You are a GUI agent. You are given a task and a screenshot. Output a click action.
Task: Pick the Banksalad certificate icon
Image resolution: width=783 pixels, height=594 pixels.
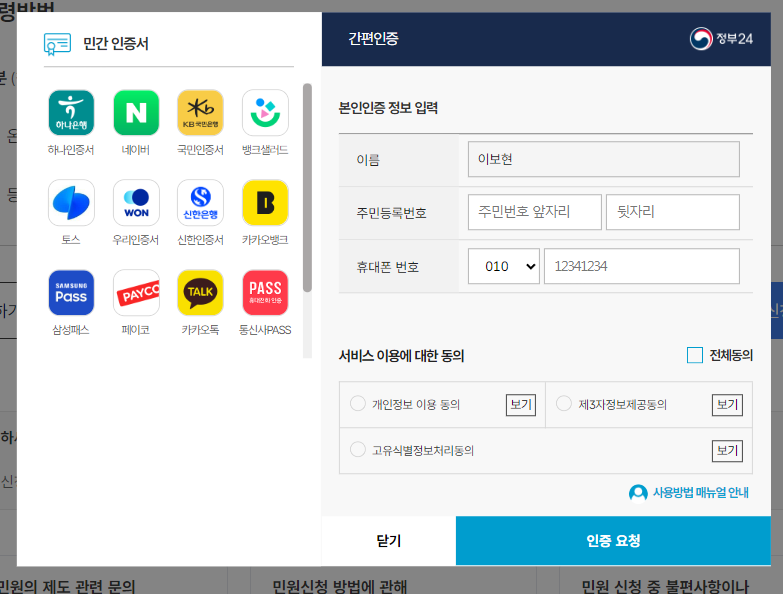[265, 113]
